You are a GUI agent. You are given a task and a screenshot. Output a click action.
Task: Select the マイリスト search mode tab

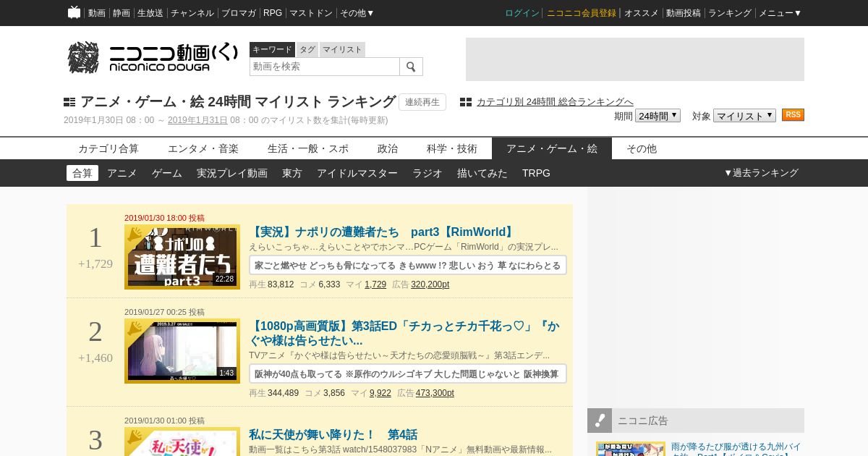coord(342,49)
